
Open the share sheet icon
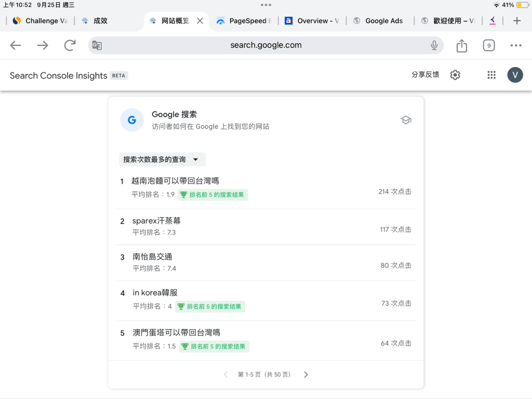(461, 46)
